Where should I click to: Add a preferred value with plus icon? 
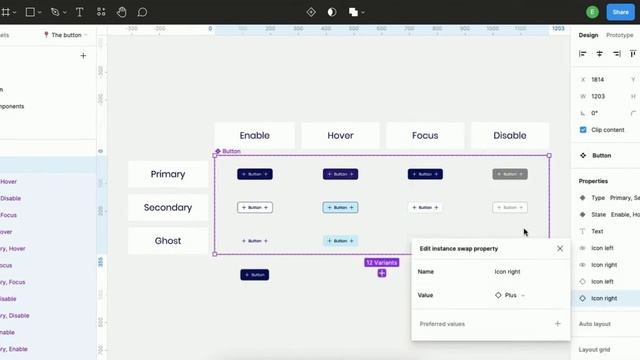tap(558, 324)
